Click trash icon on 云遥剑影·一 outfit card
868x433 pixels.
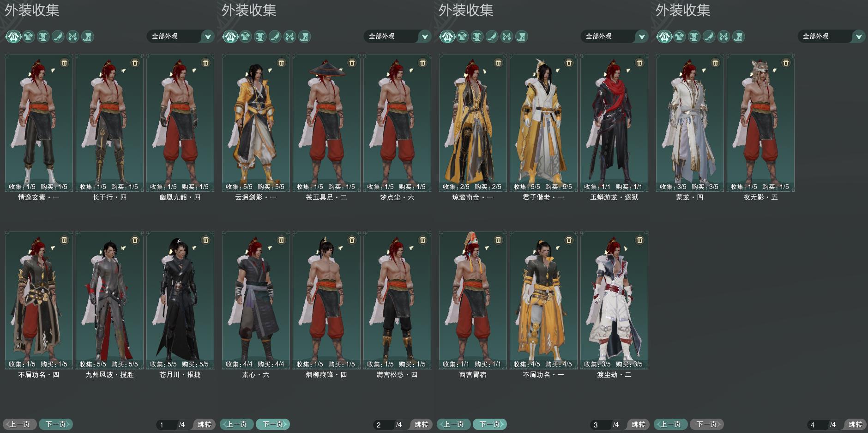[282, 62]
